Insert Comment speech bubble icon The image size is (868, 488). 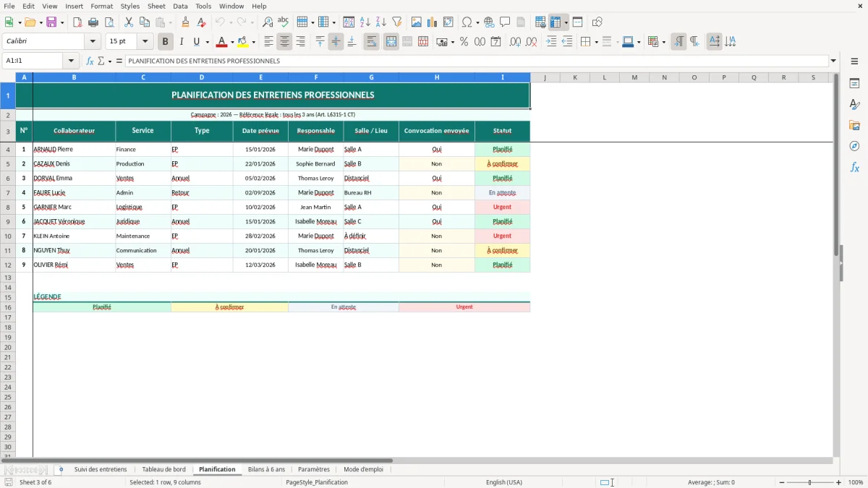(505, 22)
